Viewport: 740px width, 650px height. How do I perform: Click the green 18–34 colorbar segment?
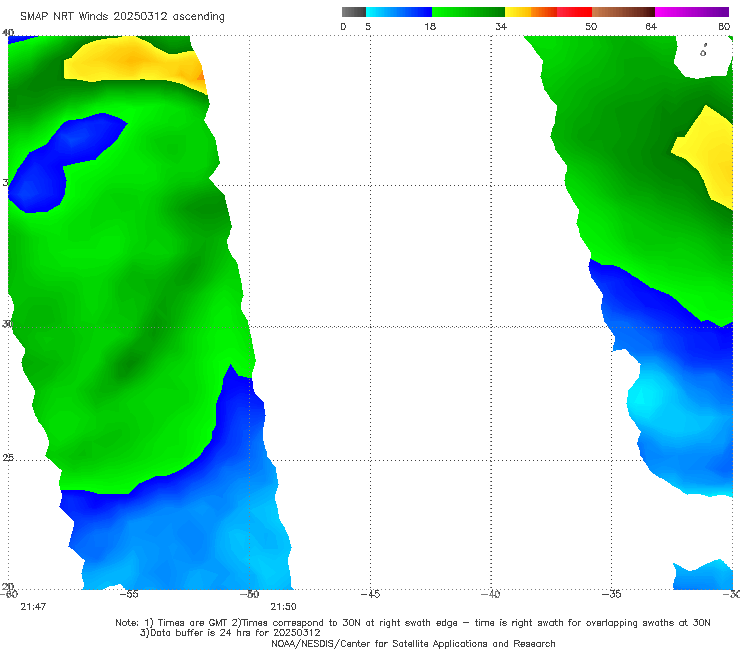click(468, 12)
